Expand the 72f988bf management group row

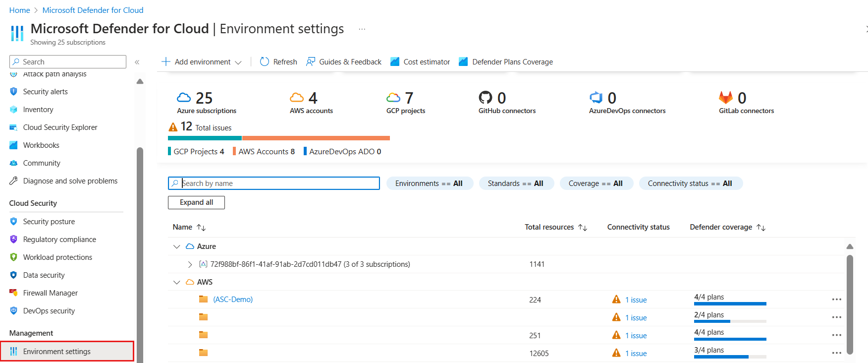pos(190,264)
